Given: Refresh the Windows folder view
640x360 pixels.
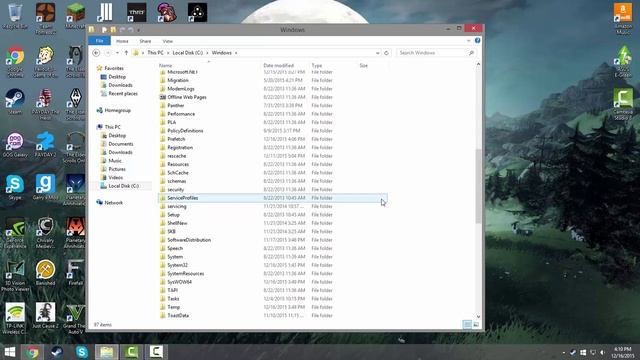Looking at the screenshot, I should 386,53.
